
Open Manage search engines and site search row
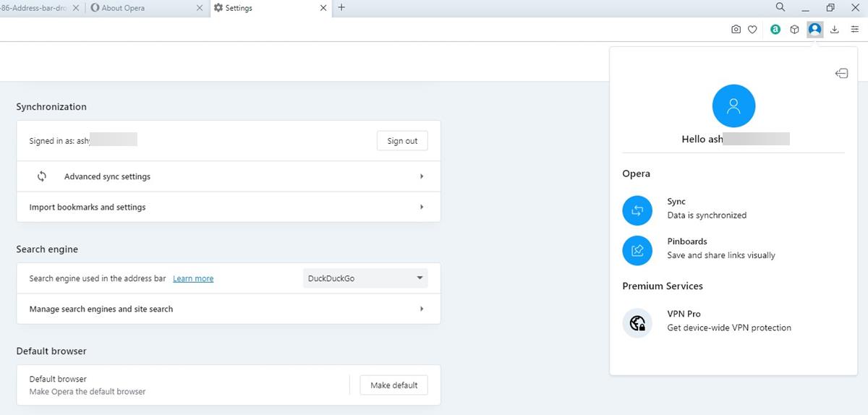229,309
